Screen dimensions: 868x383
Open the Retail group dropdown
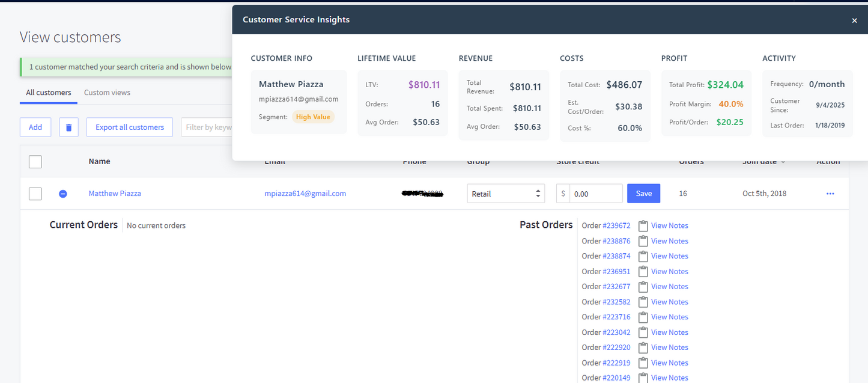coord(506,194)
